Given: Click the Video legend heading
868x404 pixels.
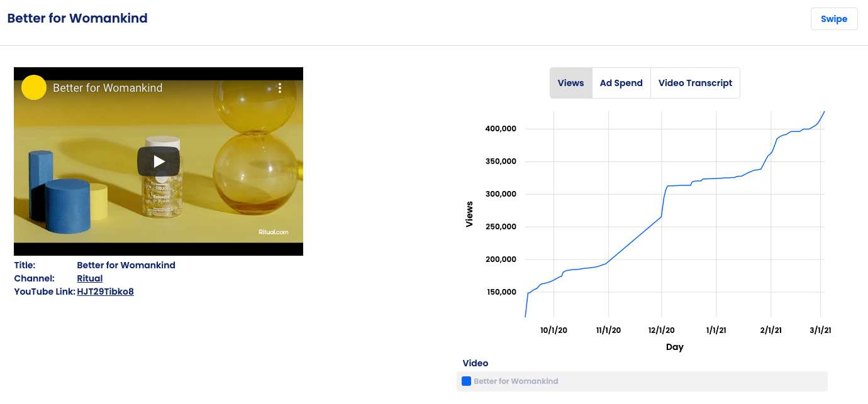Looking at the screenshot, I should point(476,363).
